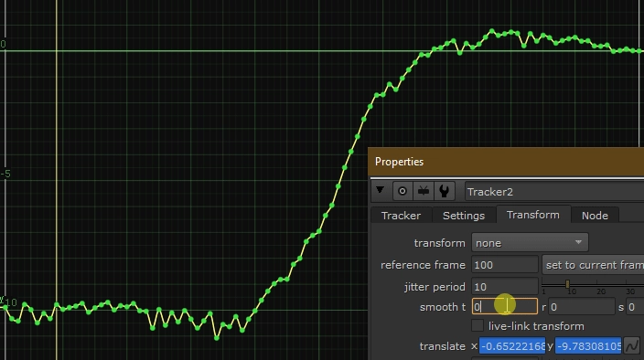
Task: Click the smooth t input field
Action: point(504,306)
